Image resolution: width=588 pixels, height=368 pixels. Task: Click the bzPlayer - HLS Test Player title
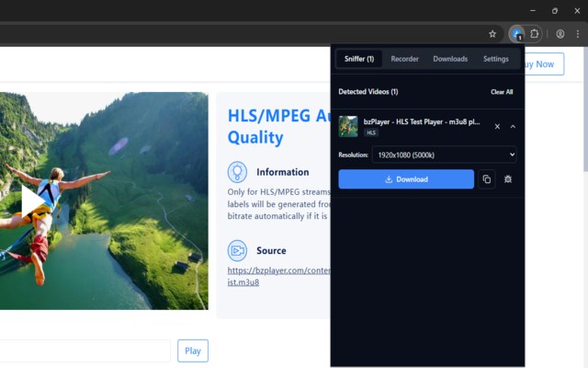point(422,121)
